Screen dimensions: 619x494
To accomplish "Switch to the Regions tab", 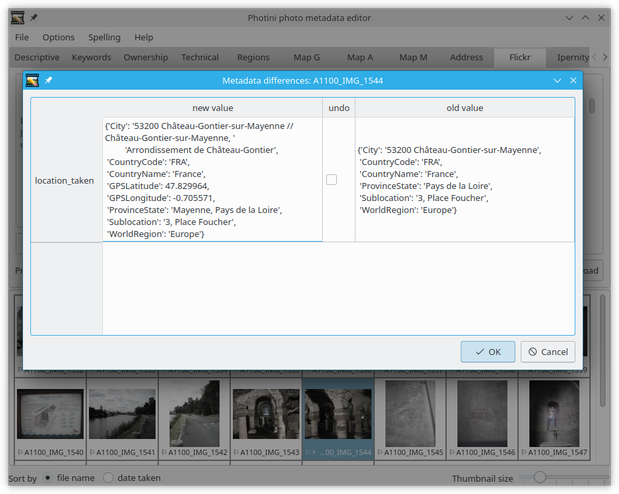I will point(253,58).
